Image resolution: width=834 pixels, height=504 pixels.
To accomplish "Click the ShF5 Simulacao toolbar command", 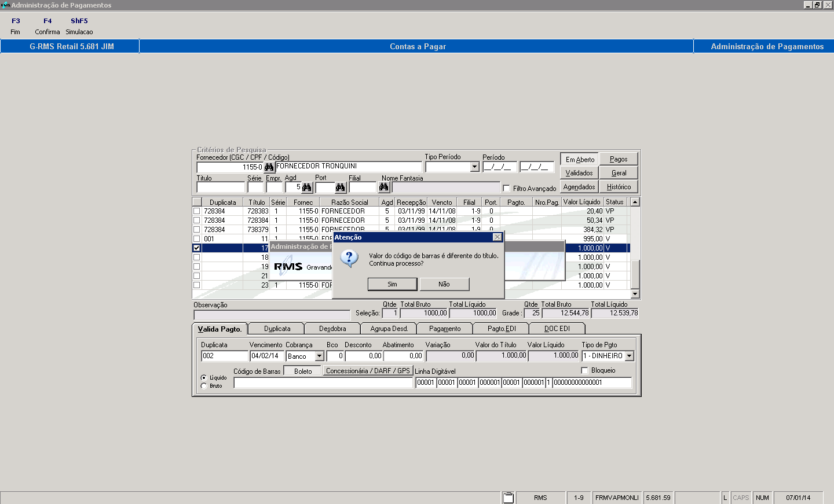I will [79, 26].
